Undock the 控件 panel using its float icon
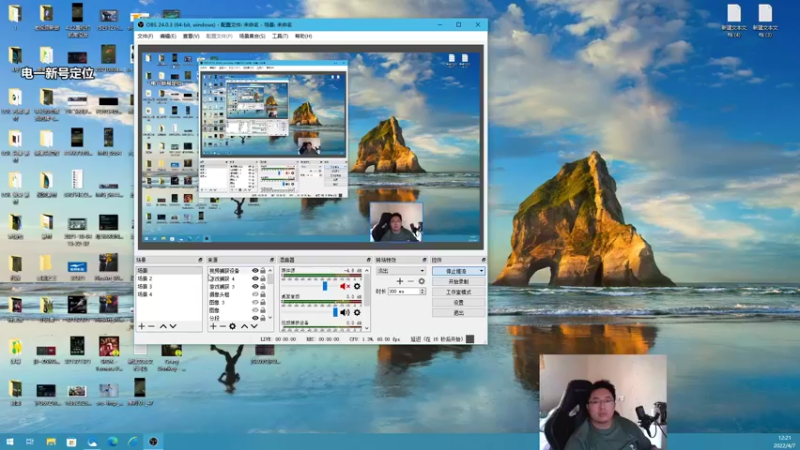This screenshot has height=450, width=800. click(x=483, y=260)
